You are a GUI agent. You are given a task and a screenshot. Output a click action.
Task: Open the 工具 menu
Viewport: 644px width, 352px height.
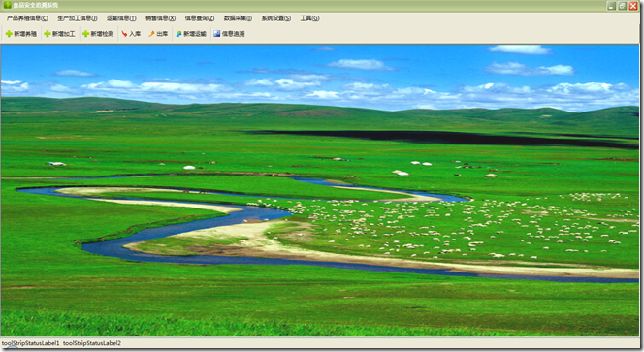(309, 18)
